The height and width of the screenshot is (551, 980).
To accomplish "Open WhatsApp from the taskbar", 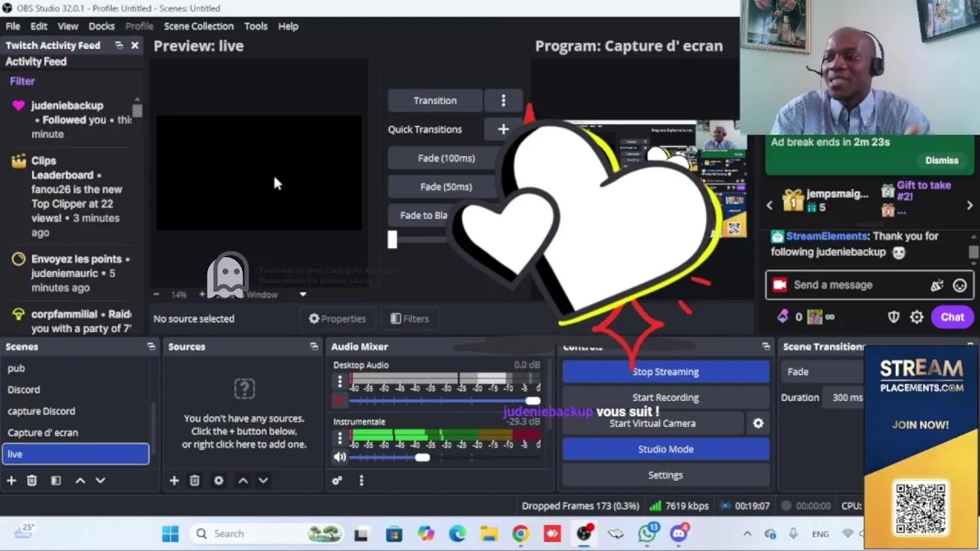I will [x=648, y=533].
